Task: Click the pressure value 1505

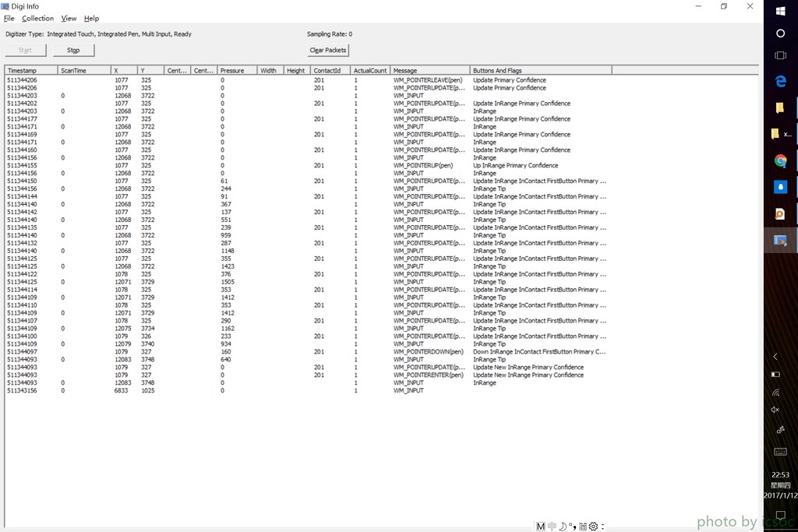Action: point(228,282)
